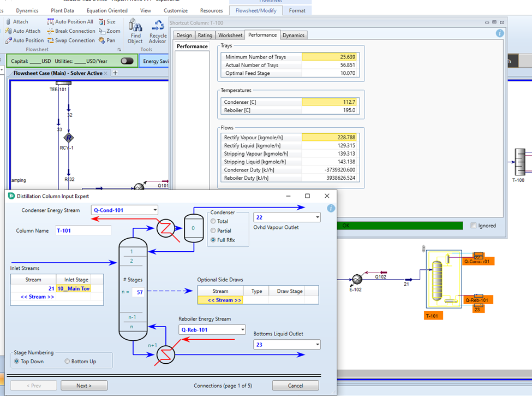Open Find Object tool

[x=135, y=31]
